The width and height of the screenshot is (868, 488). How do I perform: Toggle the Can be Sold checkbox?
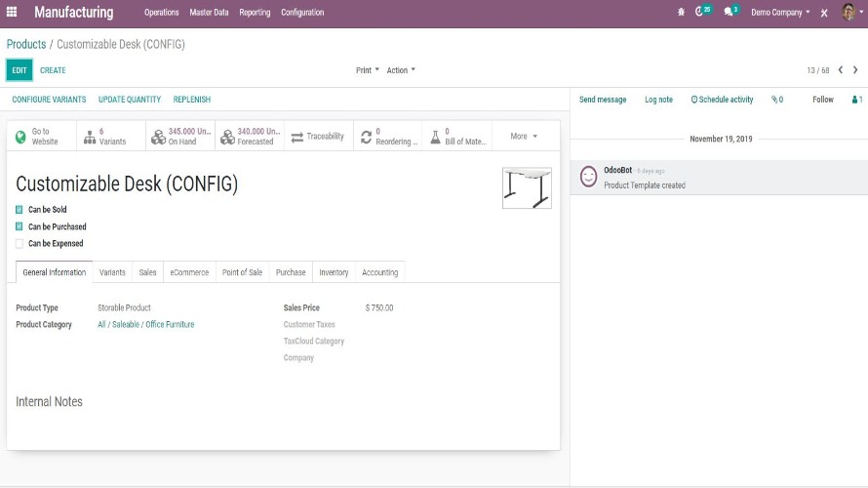click(x=20, y=210)
